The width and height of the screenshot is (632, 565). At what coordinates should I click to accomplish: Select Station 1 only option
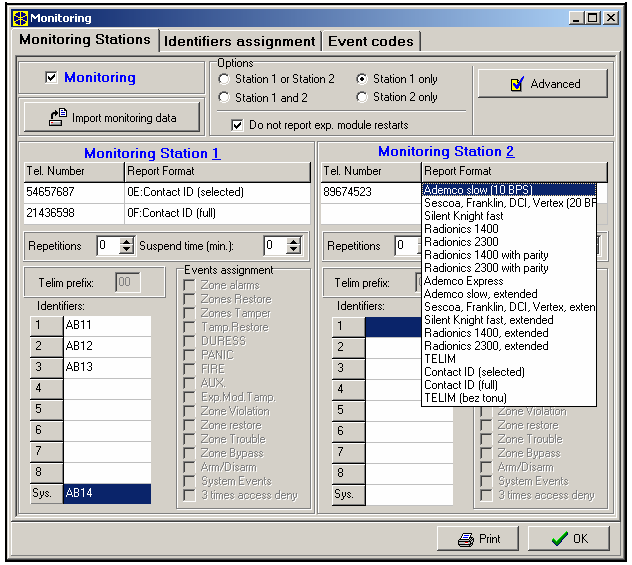(362, 79)
